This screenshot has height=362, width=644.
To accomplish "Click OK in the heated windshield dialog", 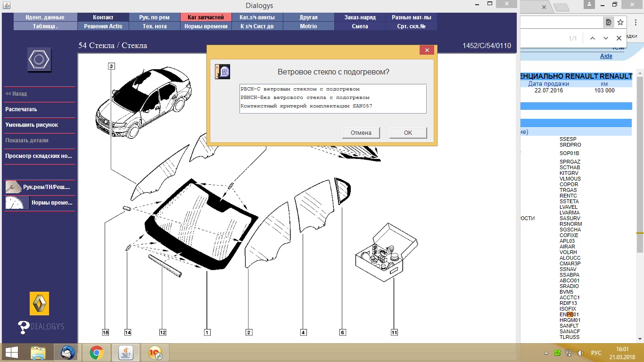I will point(408,133).
